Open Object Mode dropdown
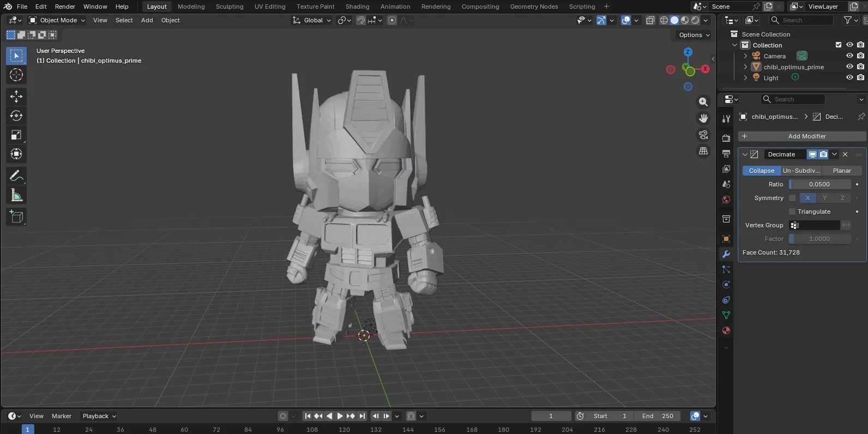868x434 pixels. coord(57,20)
